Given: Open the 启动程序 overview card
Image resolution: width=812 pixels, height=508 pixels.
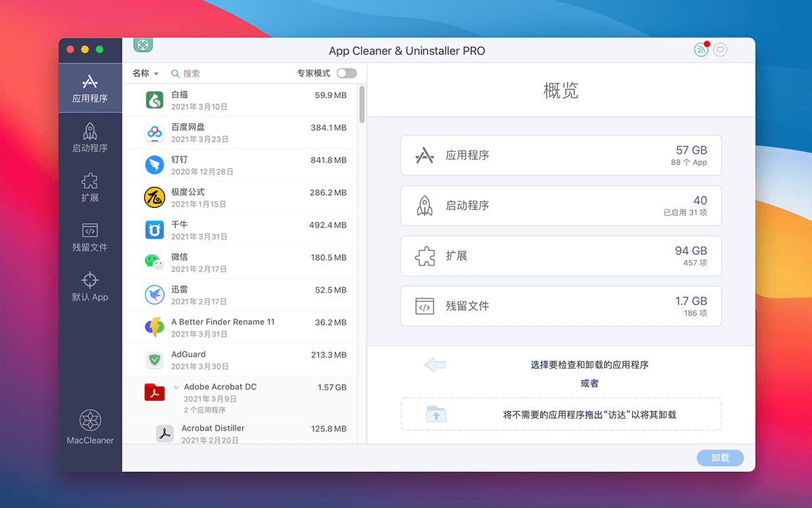Looking at the screenshot, I should 561,205.
